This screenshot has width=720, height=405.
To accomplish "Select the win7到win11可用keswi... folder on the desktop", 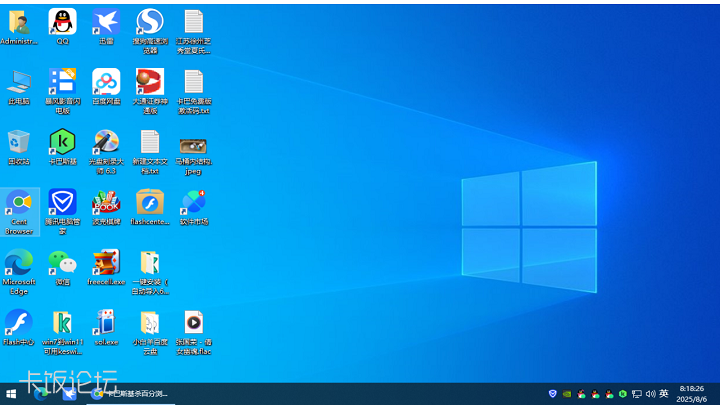I will point(62,332).
